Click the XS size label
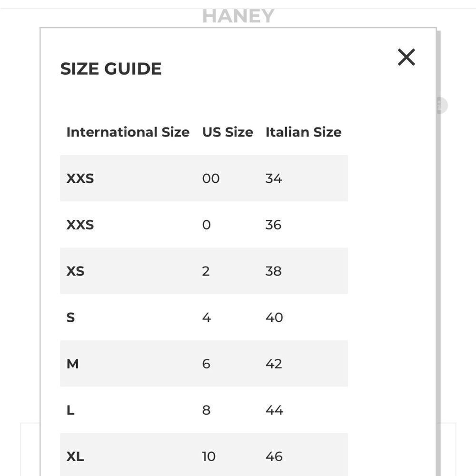Image resolution: width=476 pixels, height=476 pixels. click(75, 271)
